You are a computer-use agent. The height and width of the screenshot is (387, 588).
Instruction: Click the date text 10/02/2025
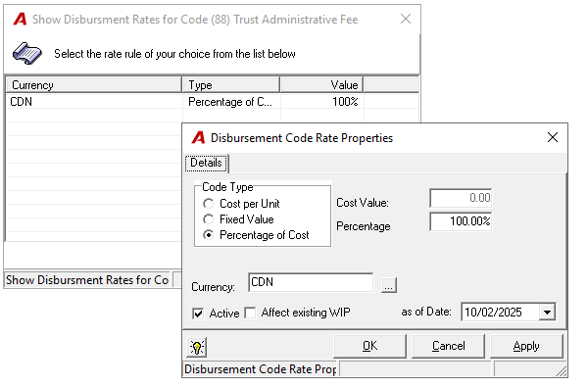click(493, 313)
